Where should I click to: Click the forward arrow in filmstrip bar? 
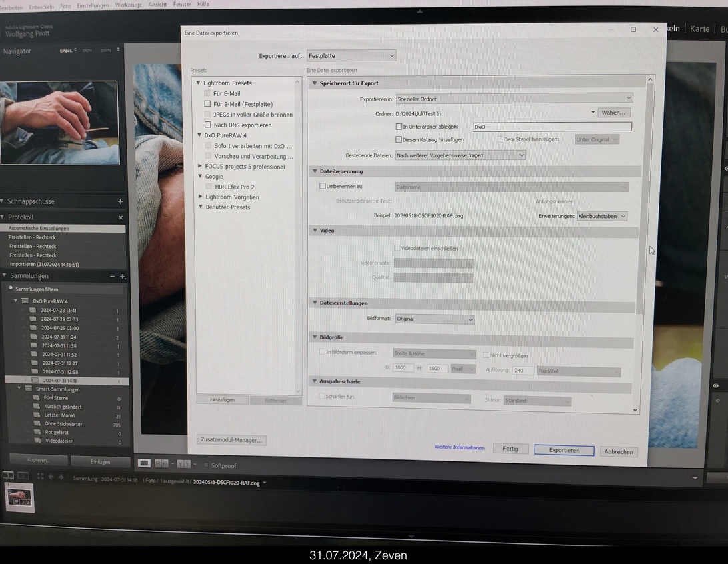(x=61, y=477)
